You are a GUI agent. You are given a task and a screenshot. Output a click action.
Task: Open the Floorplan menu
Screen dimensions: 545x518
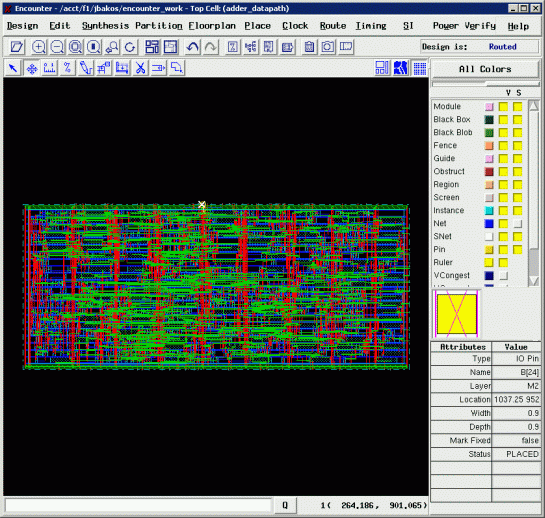[x=212, y=26]
